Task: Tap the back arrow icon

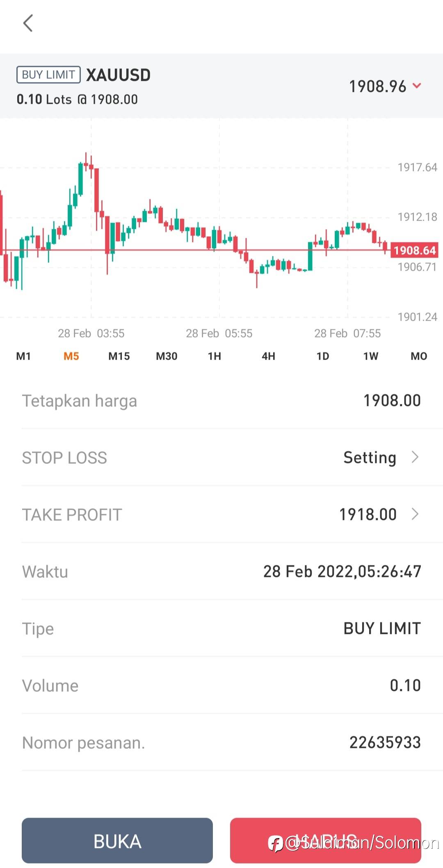Action: (x=28, y=23)
